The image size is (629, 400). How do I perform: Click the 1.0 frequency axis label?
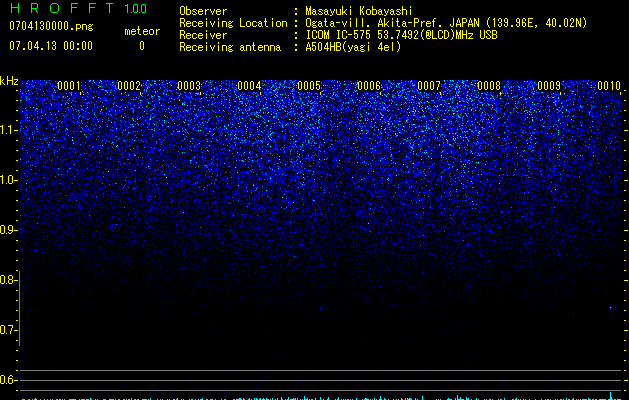[7, 180]
